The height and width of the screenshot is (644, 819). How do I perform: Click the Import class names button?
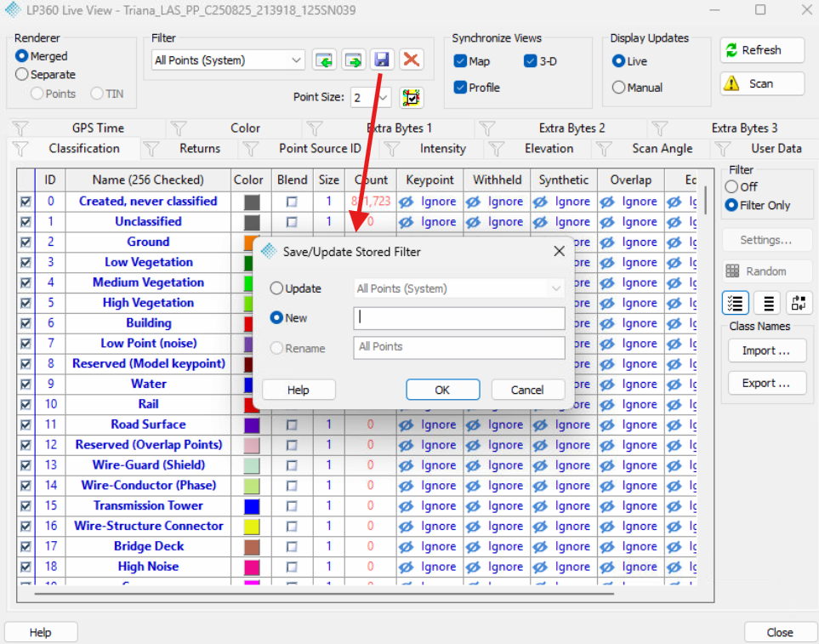click(x=767, y=351)
